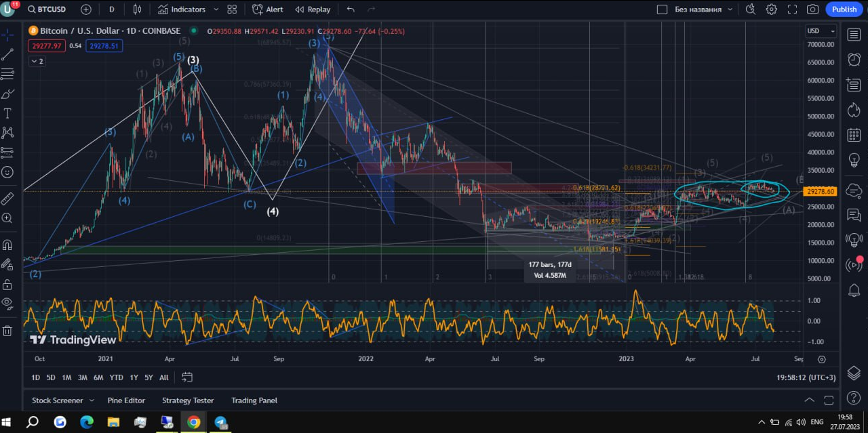The image size is (868, 433).
Task: Open the alerts panel in right sidebar
Action: tap(854, 60)
